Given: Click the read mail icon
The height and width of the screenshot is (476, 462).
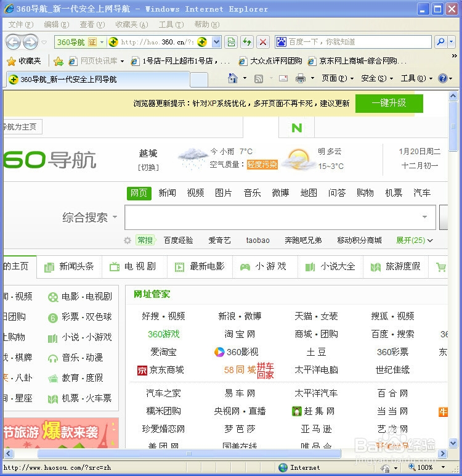Looking at the screenshot, I should point(283,79).
